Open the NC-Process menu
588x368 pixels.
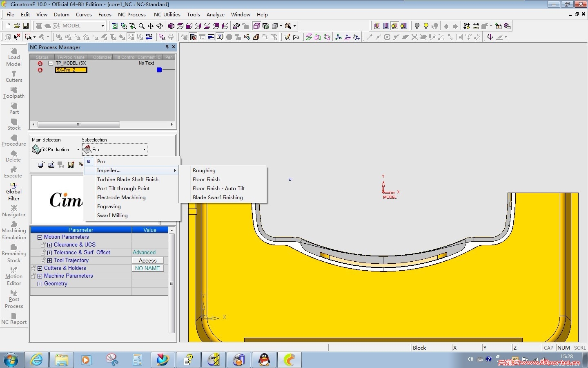[x=131, y=15]
